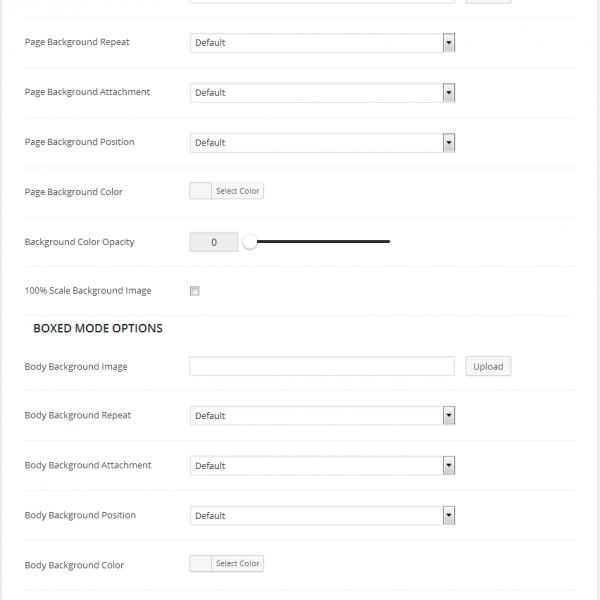Click the Background Color Opacity value box
600x600 pixels.
tap(214, 242)
